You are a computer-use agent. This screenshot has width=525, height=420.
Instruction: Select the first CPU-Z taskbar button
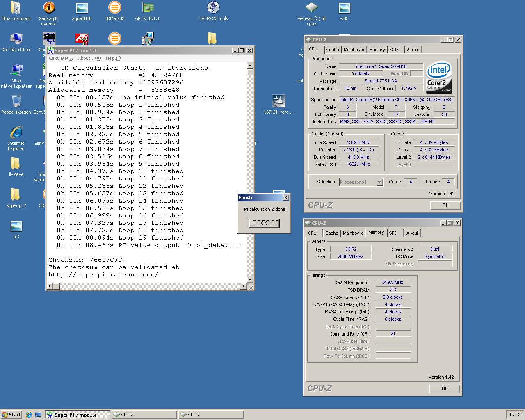tap(144, 415)
